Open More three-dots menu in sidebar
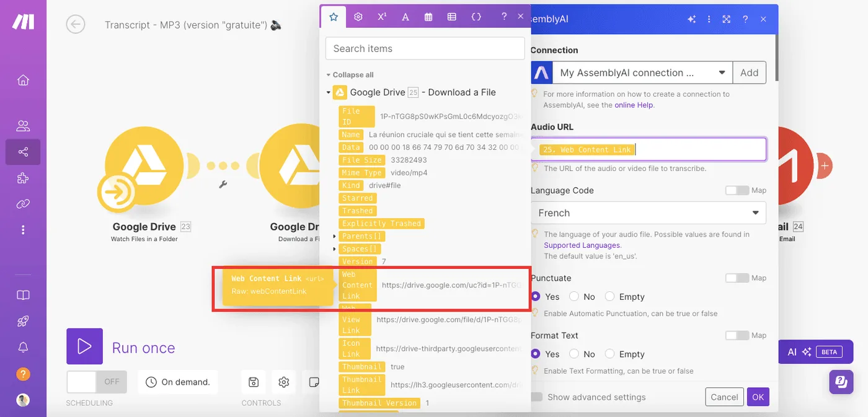Image resolution: width=868 pixels, height=417 pixels. point(23,230)
